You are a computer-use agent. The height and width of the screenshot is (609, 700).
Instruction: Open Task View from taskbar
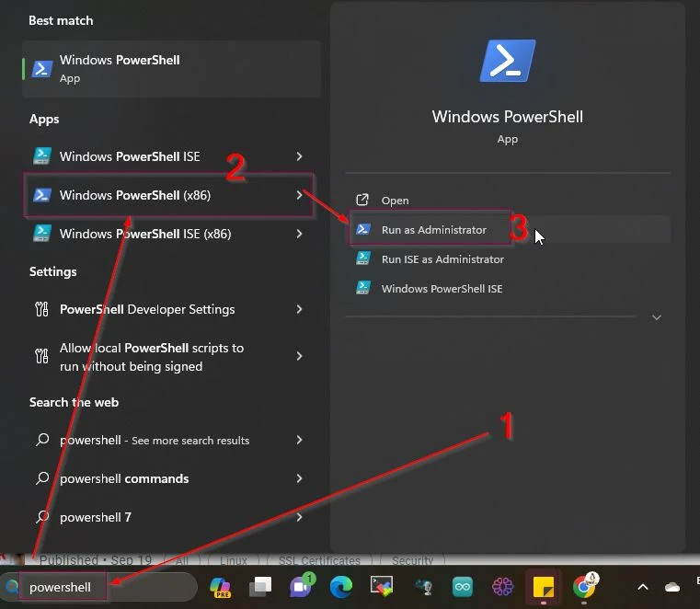click(x=260, y=587)
